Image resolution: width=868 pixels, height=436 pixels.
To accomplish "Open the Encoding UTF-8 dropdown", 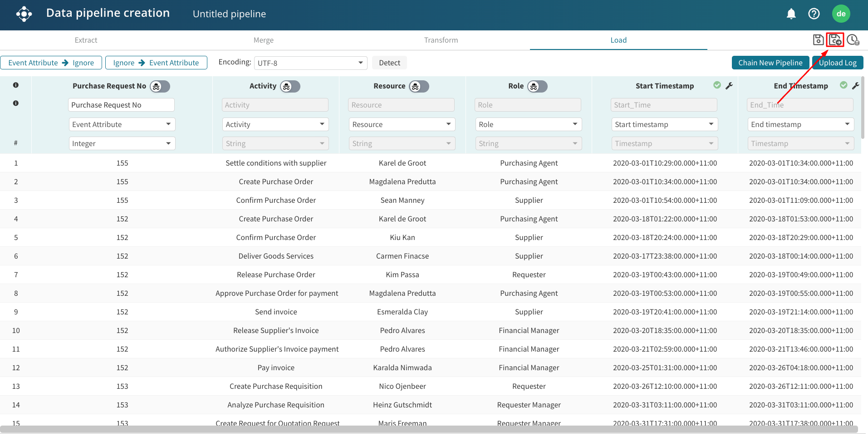I will tap(310, 63).
